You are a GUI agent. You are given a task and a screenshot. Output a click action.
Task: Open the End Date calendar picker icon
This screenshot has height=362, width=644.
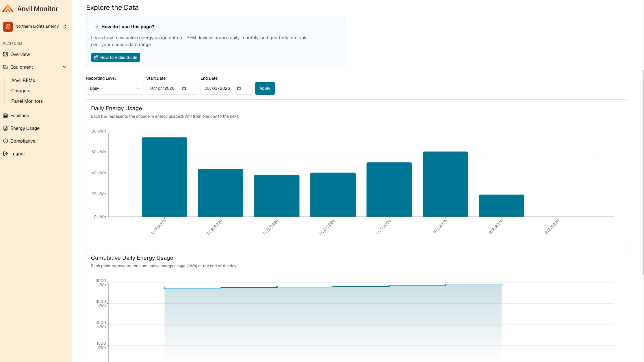tap(239, 88)
